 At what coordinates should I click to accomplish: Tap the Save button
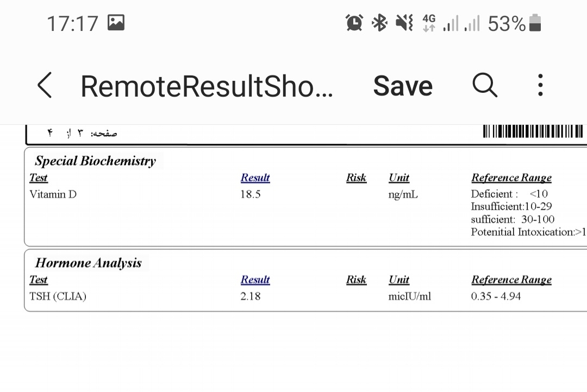point(403,86)
